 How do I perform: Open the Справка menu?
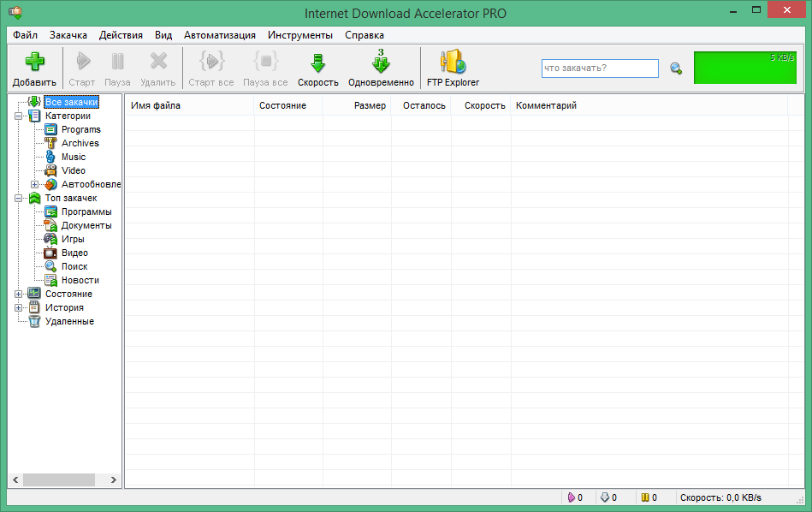(364, 35)
